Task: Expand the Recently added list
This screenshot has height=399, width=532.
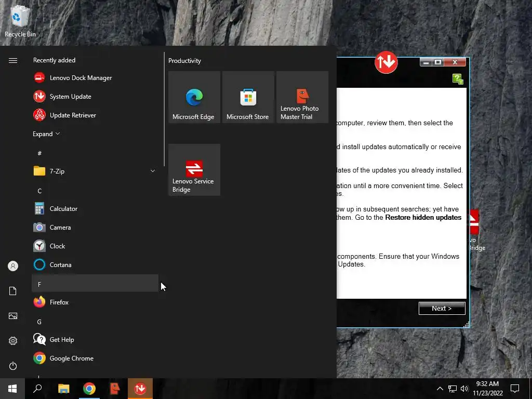Action: click(x=46, y=134)
